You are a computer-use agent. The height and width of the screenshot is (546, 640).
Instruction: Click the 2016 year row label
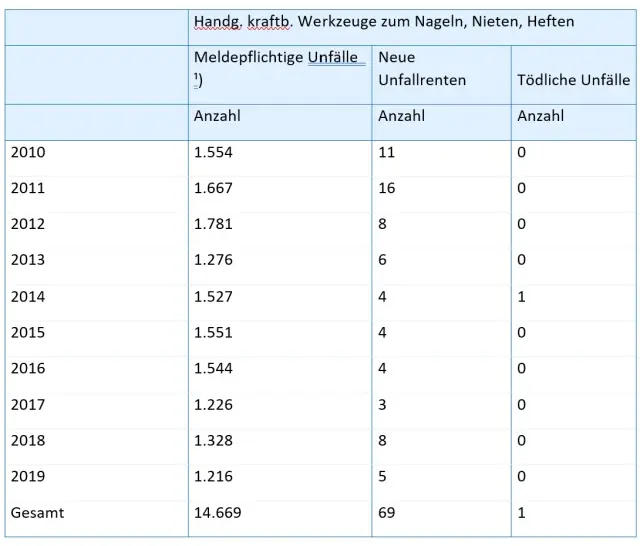point(28,368)
